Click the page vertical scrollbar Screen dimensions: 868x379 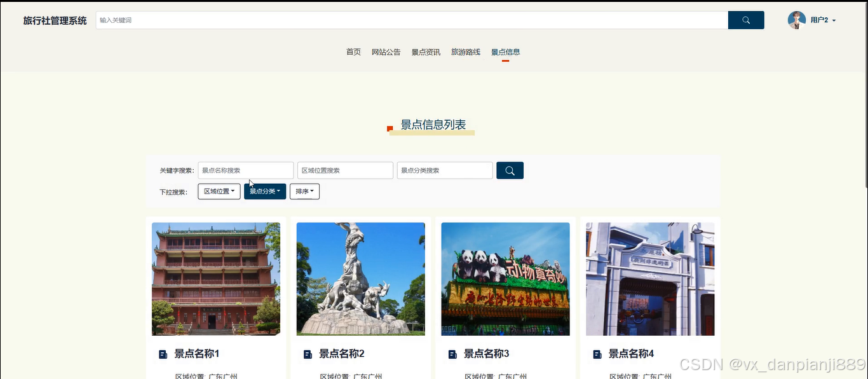click(x=865, y=95)
